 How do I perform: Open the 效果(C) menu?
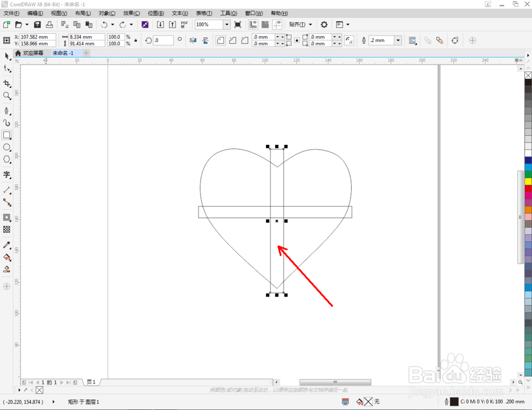(131, 13)
